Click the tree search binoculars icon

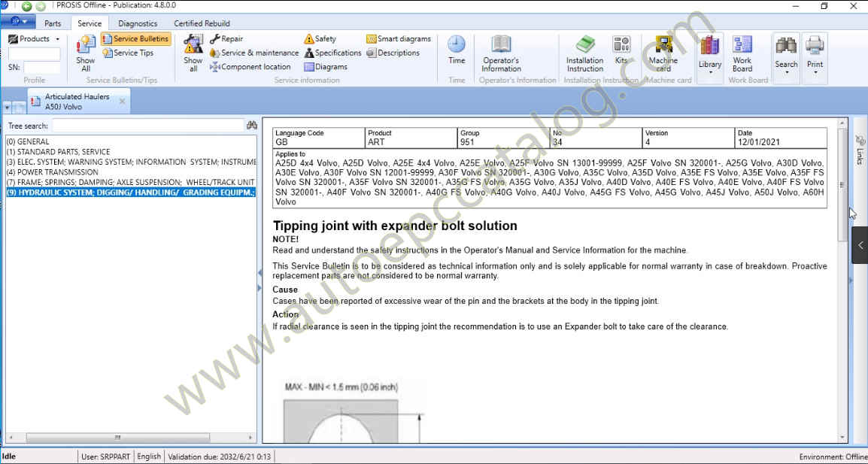252,126
